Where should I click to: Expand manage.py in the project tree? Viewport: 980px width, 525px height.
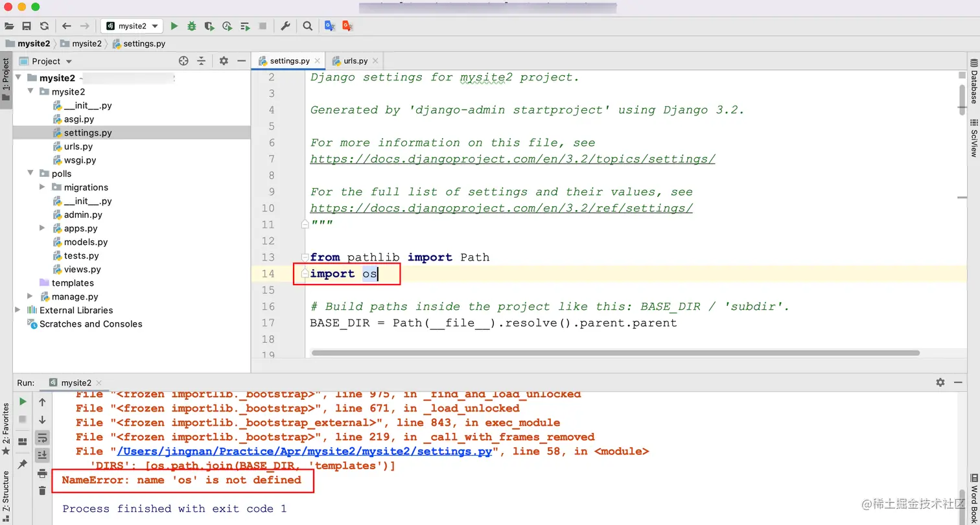(x=30, y=297)
